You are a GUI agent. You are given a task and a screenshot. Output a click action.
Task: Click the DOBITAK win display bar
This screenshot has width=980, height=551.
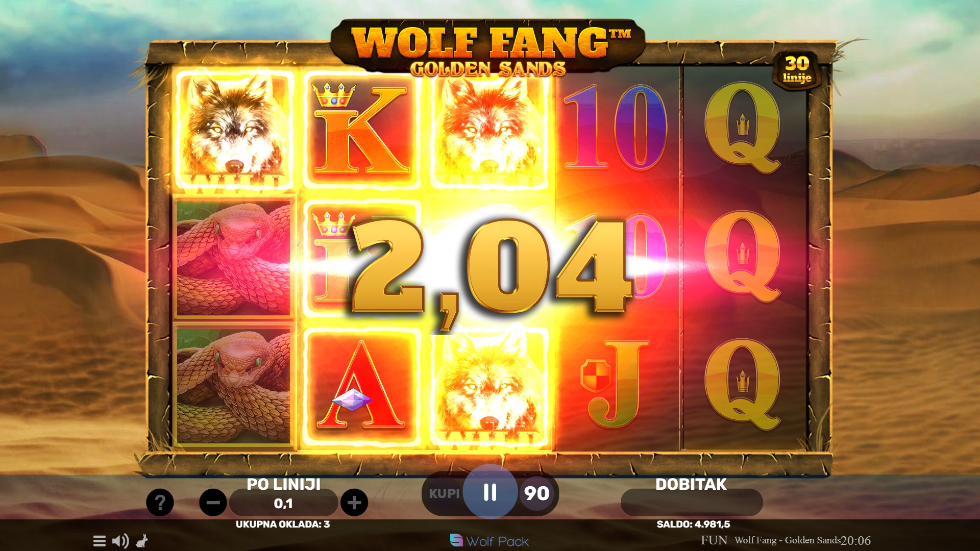692,503
